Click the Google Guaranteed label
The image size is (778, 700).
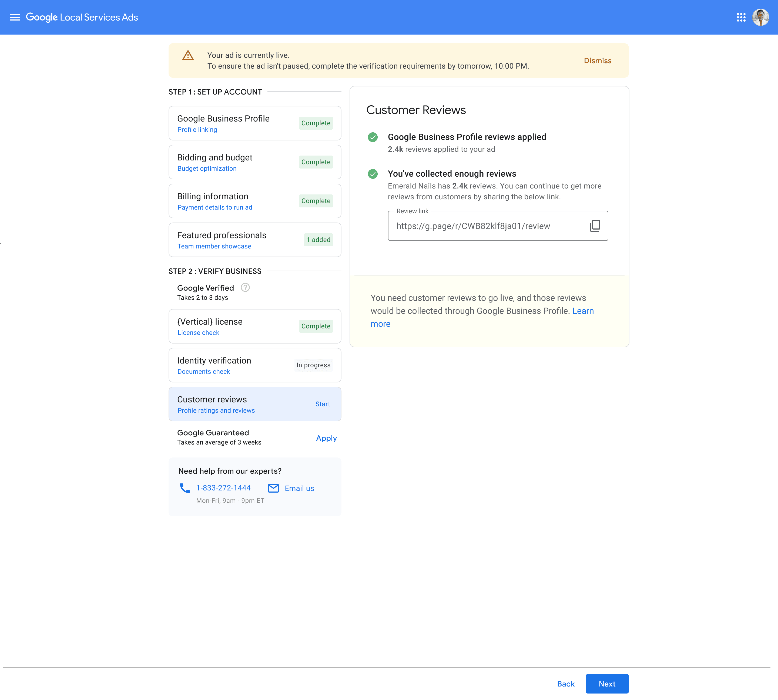(x=213, y=433)
